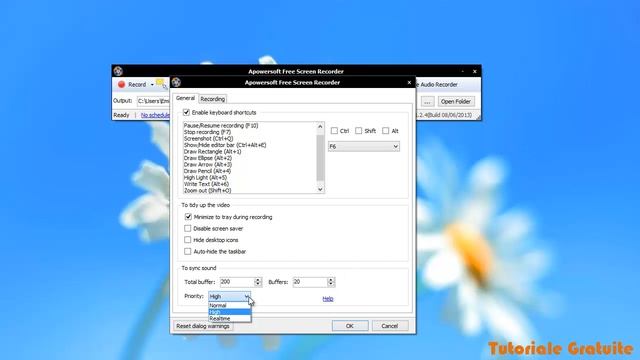This screenshot has height=360, width=640.
Task: Toggle Enable keyboard shortcuts checkbox
Action: [x=186, y=112]
